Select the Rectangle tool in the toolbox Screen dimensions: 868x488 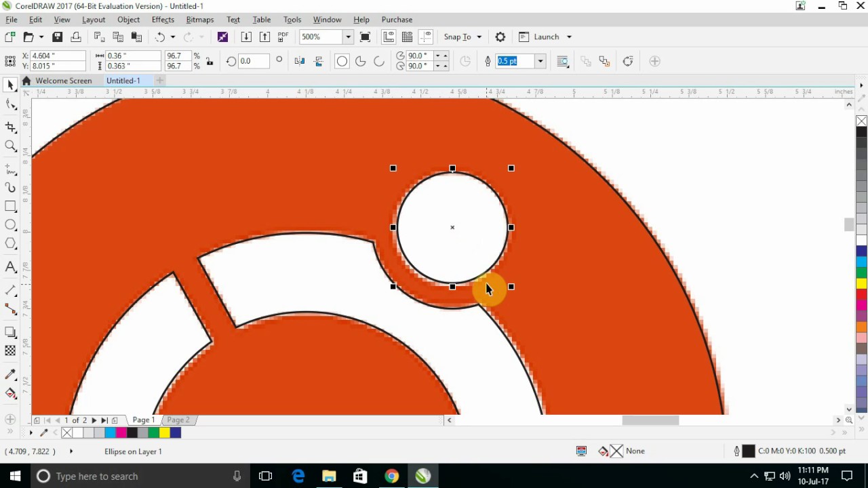click(10, 206)
